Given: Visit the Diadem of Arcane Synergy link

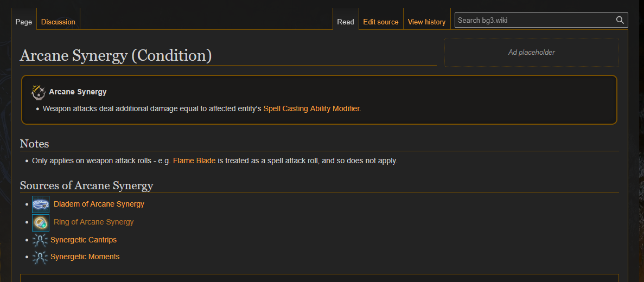Looking at the screenshot, I should click(x=99, y=204).
